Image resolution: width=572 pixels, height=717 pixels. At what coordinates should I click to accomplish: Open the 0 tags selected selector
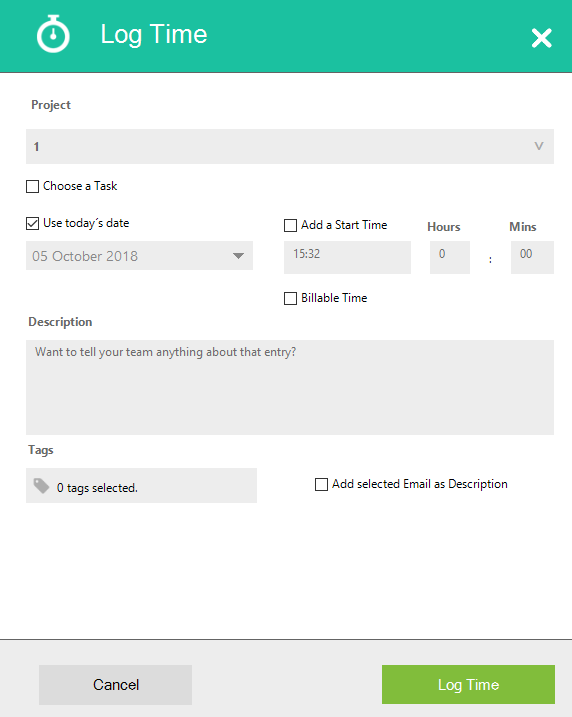click(x=141, y=486)
